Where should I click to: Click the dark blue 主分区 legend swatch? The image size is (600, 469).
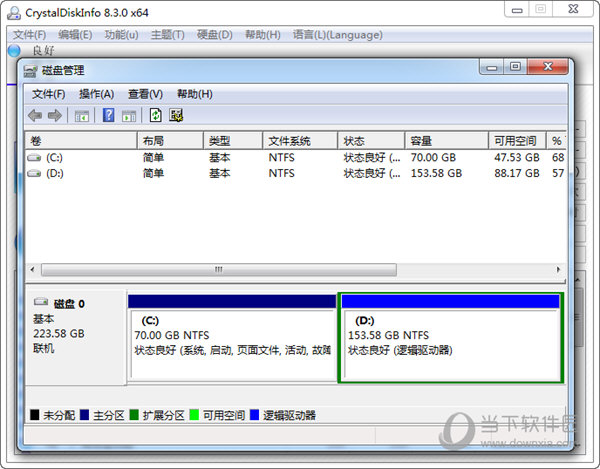(84, 415)
